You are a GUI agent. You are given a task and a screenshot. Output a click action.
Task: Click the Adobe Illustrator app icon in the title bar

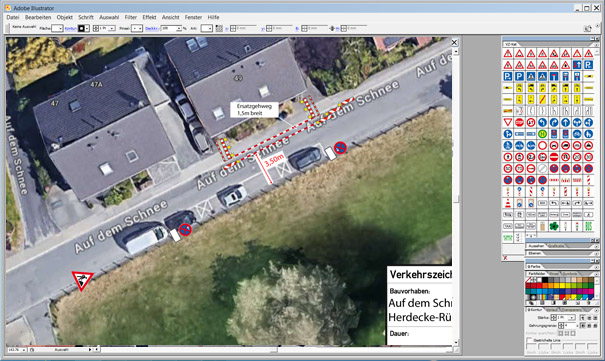(x=7, y=8)
